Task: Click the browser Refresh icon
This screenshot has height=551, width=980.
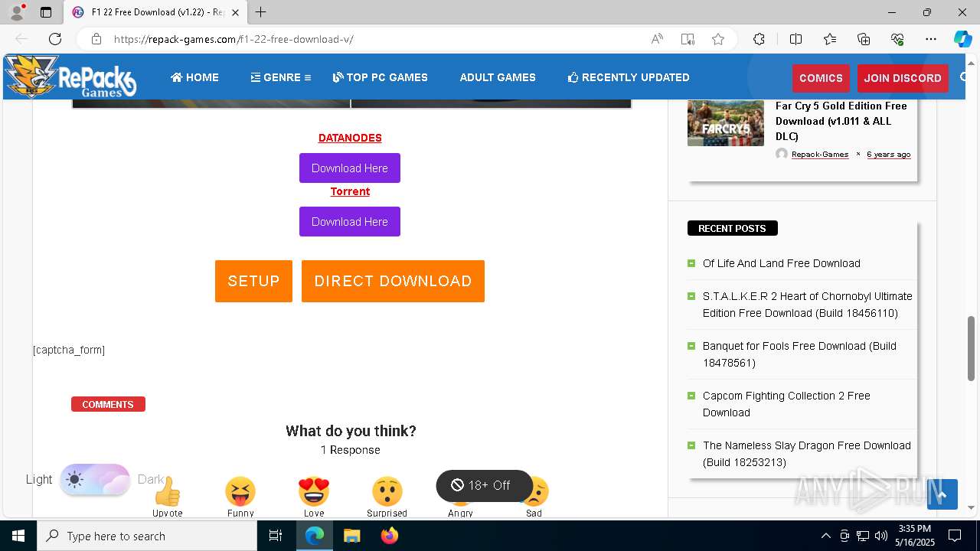Action: [55, 39]
